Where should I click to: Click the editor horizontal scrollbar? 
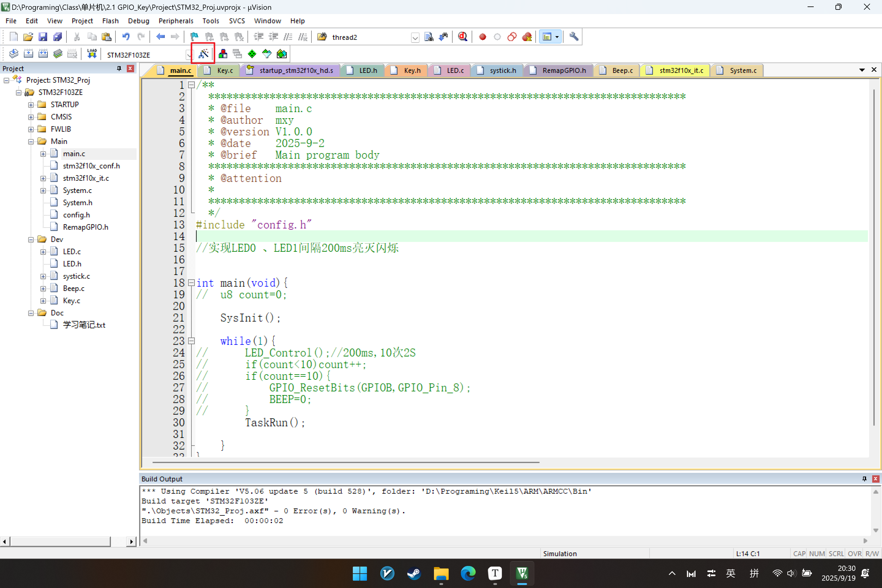coord(346,462)
